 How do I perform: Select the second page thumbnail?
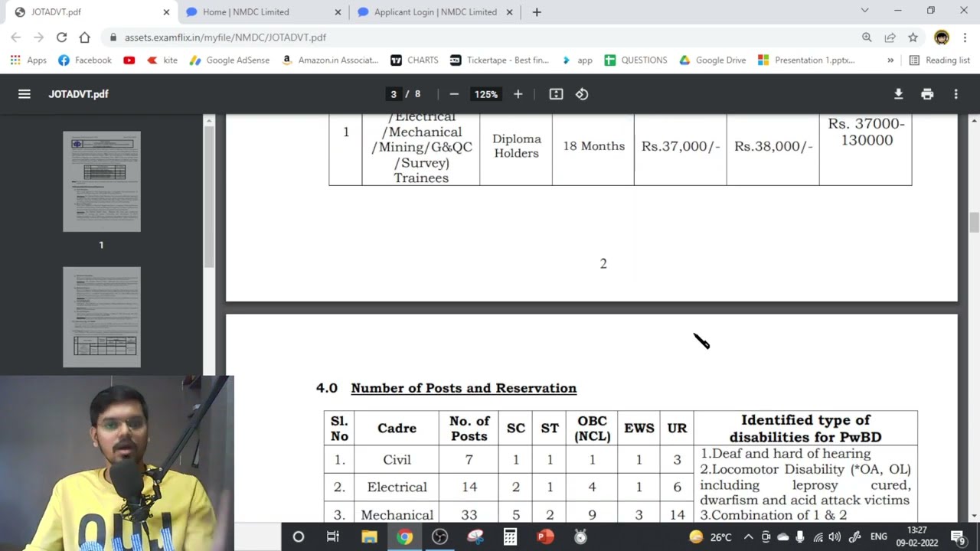[102, 317]
